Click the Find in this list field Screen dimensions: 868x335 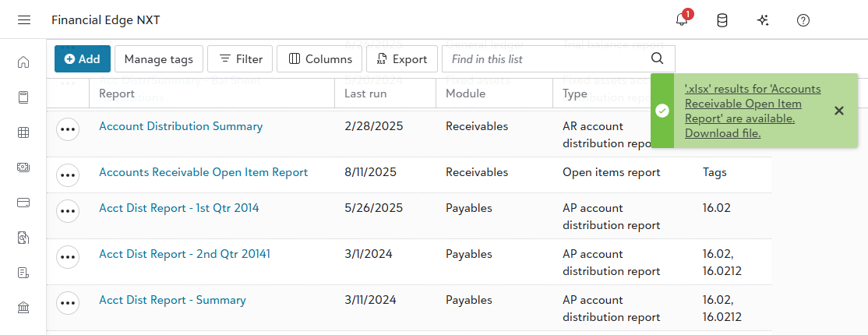(545, 59)
